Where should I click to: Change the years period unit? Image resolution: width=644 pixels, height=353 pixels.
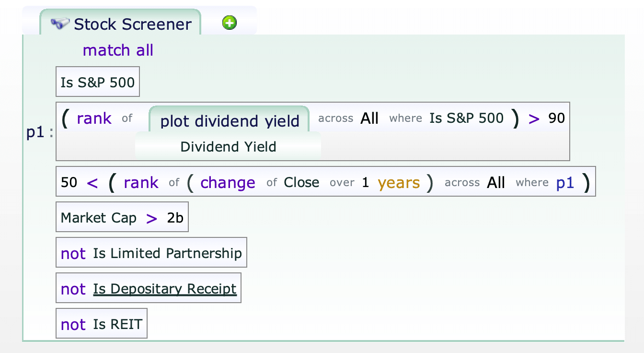(399, 182)
